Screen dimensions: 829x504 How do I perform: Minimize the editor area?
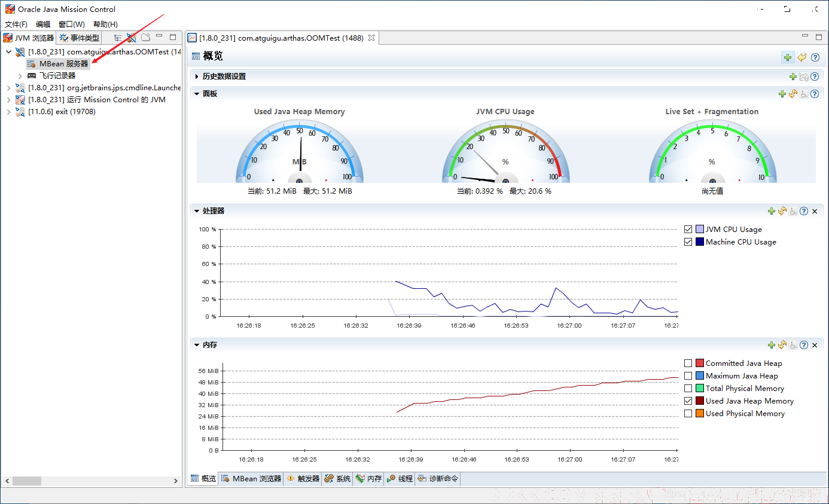point(804,37)
